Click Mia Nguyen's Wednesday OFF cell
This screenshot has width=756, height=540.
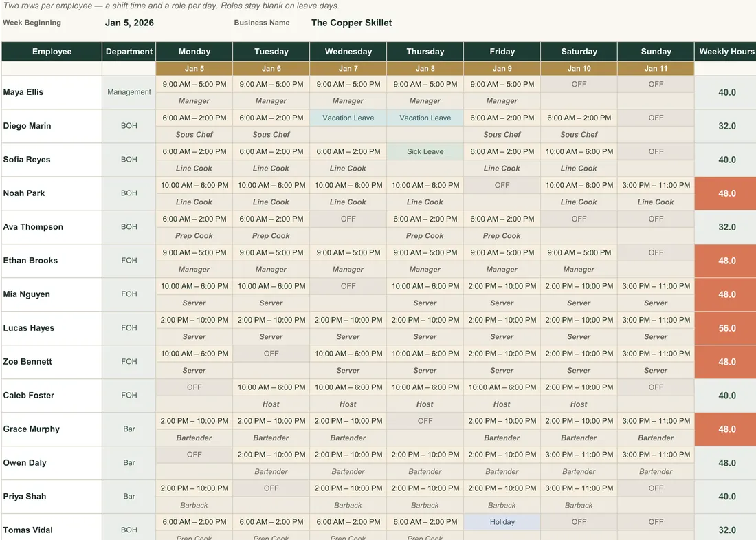coord(348,286)
